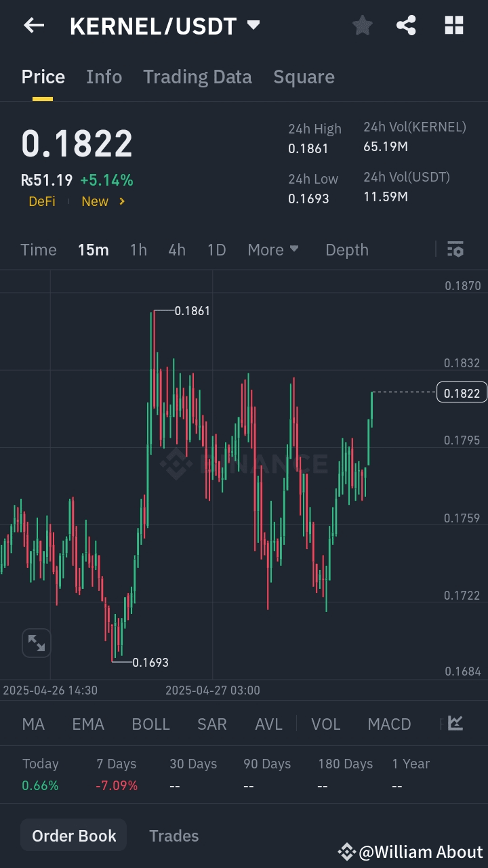The height and width of the screenshot is (868, 488).
Task: Toggle the EMA indicator
Action: pyautogui.click(x=88, y=724)
